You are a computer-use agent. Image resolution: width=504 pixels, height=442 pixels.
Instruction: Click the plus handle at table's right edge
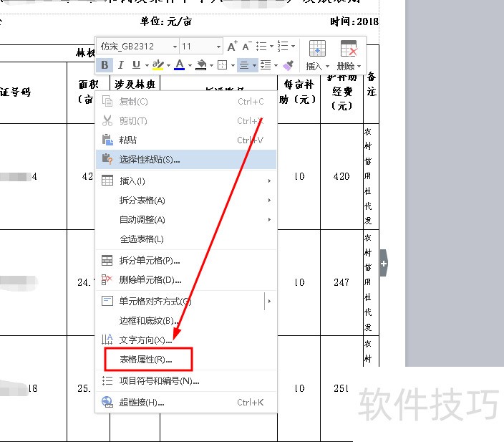click(384, 263)
